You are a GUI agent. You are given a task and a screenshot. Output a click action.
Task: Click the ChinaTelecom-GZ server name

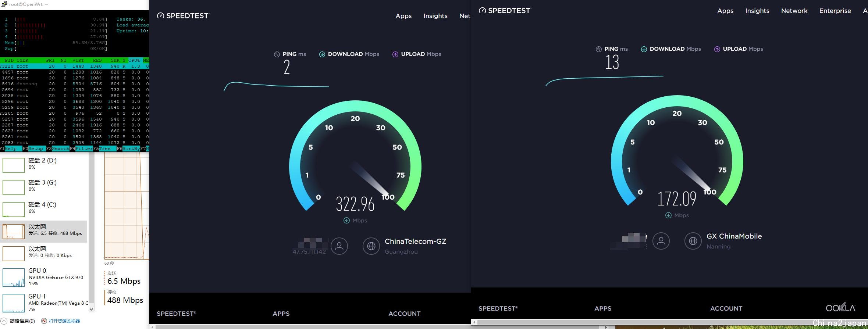(415, 241)
